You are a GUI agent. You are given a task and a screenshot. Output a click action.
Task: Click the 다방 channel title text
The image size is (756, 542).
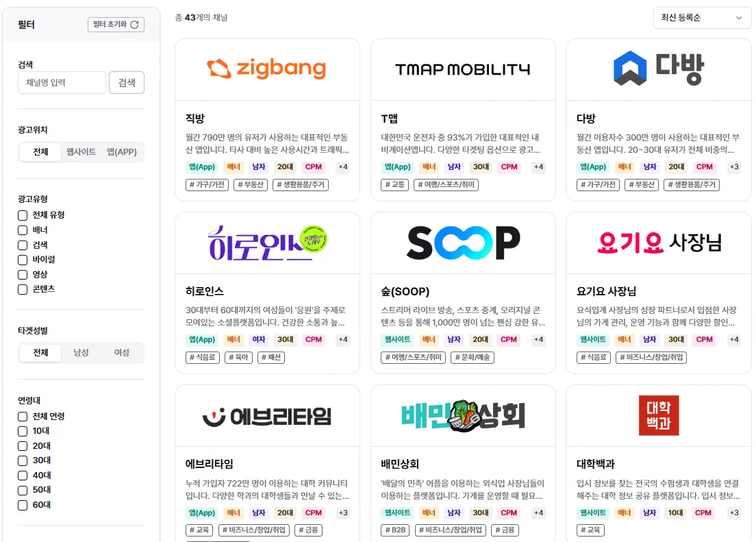pyautogui.click(x=586, y=119)
